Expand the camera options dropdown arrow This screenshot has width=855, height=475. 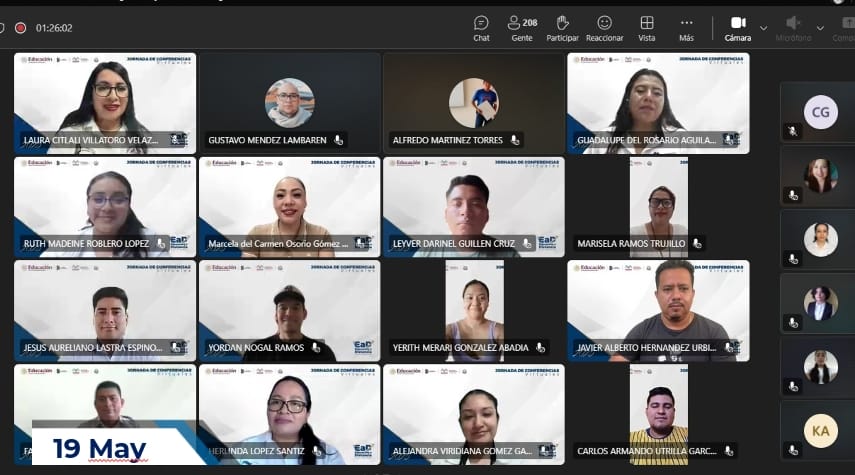pyautogui.click(x=764, y=28)
